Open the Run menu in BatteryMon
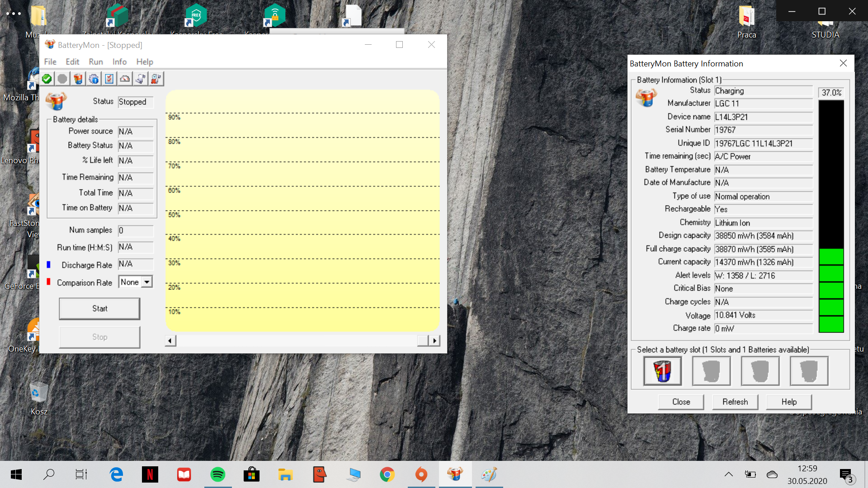868x488 pixels. pyautogui.click(x=96, y=61)
